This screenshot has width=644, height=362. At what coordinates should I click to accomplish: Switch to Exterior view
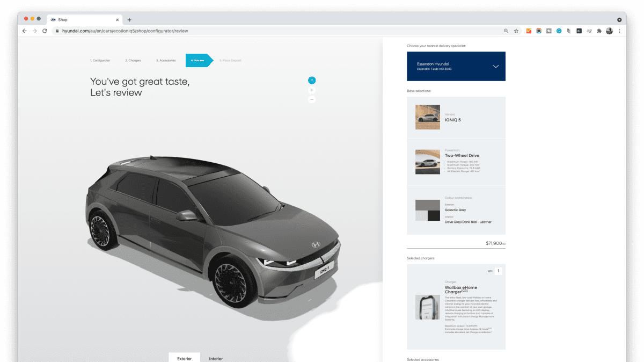click(184, 358)
